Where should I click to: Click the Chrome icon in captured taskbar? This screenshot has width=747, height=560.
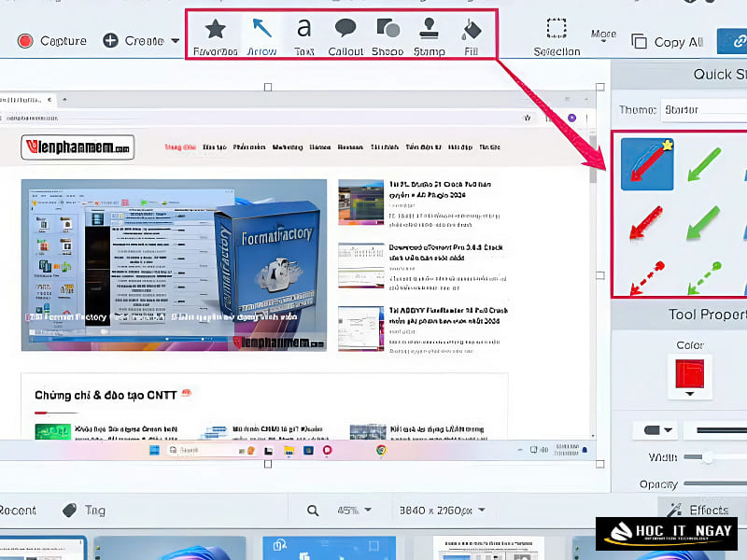381,450
